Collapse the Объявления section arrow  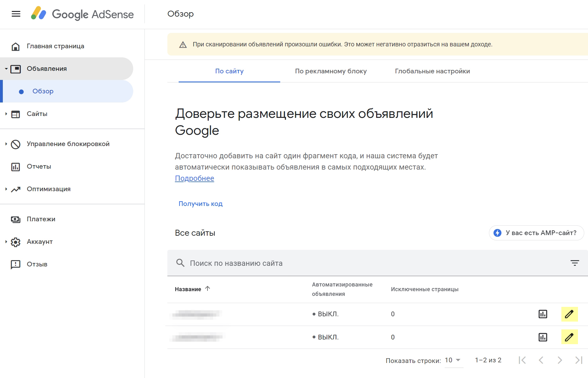pyautogui.click(x=6, y=69)
